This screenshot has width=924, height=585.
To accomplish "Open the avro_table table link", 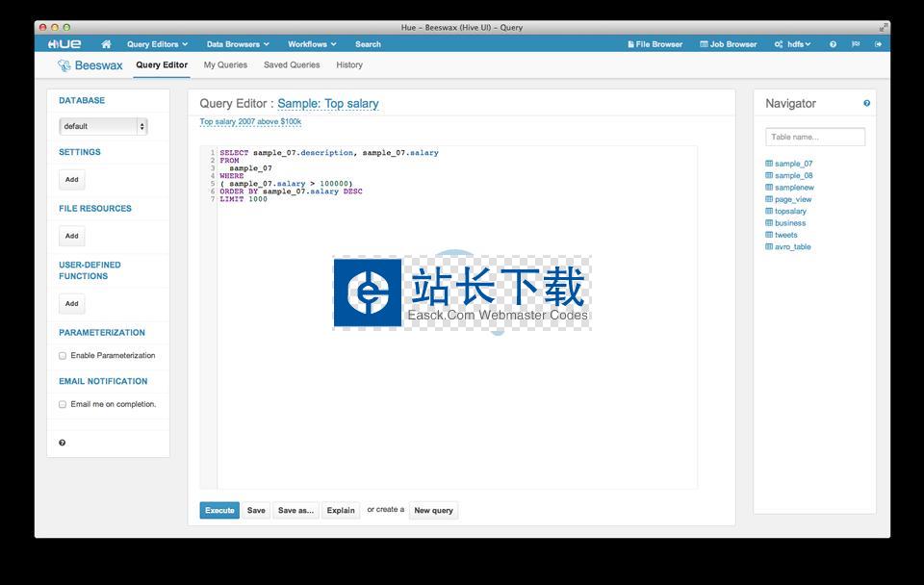I will (792, 247).
